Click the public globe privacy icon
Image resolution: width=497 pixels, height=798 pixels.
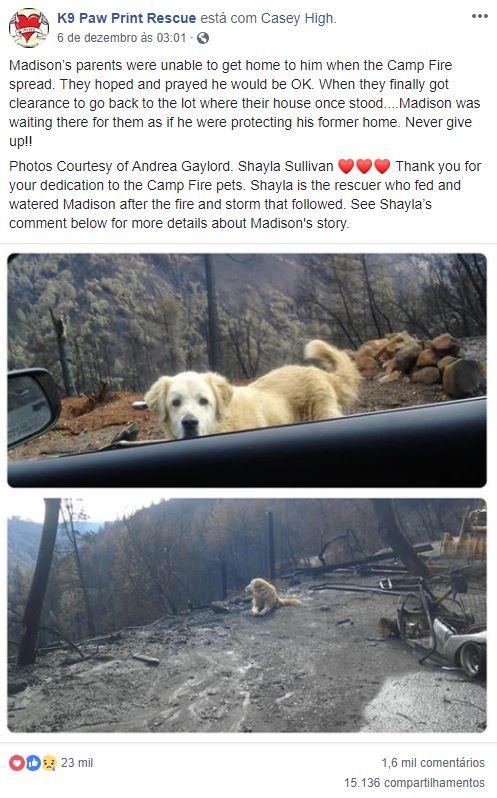pos(202,38)
